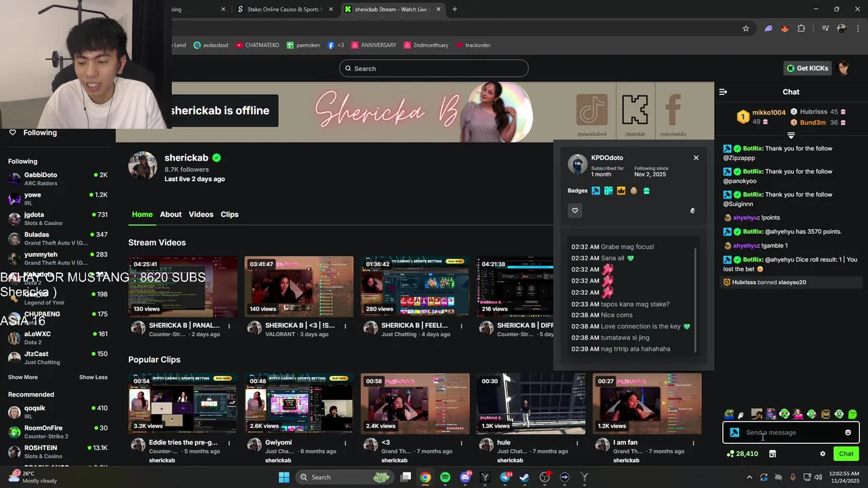Click Show Less in the sidebar
This screenshot has height=488, width=868.
click(x=93, y=378)
